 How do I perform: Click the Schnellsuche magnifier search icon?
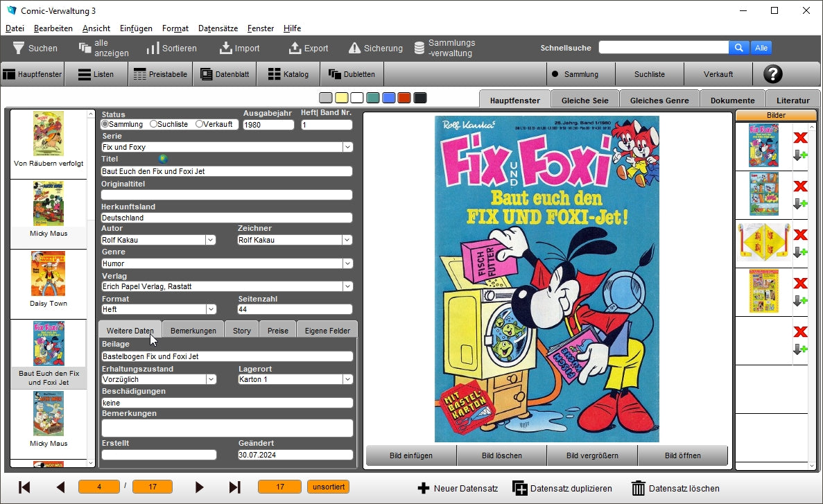click(x=738, y=48)
